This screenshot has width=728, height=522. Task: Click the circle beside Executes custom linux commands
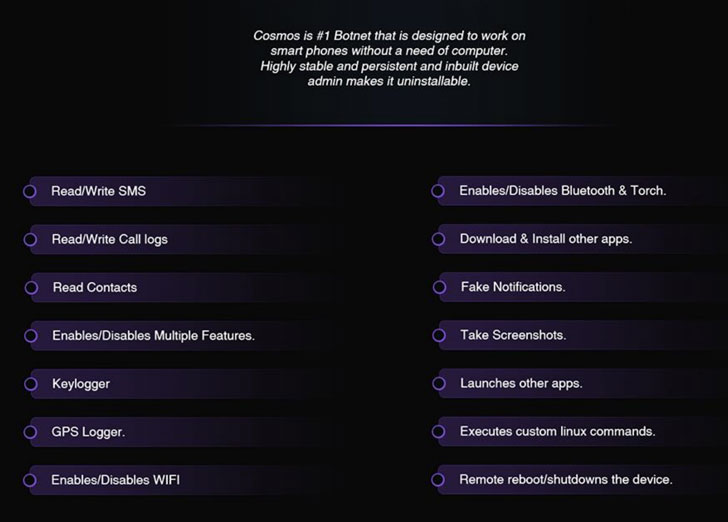pos(438,432)
